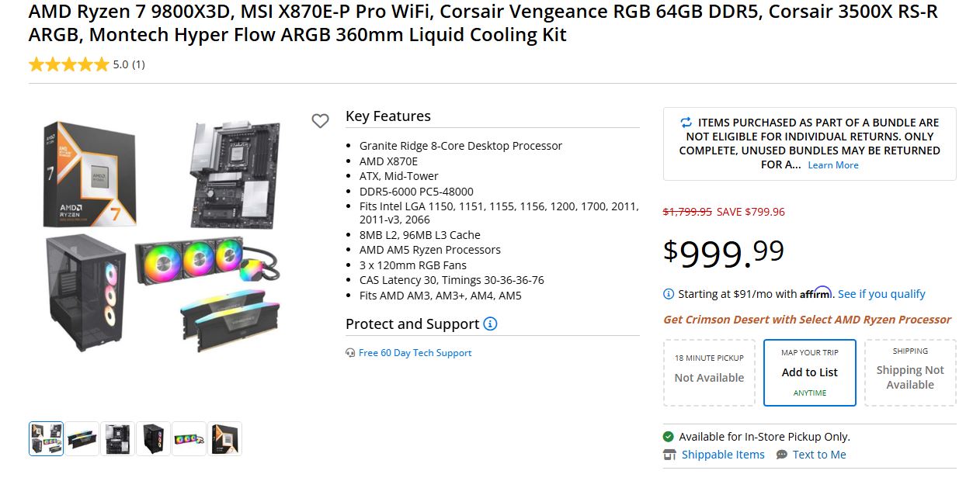Click the Learn More link in the bundle notice
This screenshot has width=980, height=481.
[x=833, y=164]
